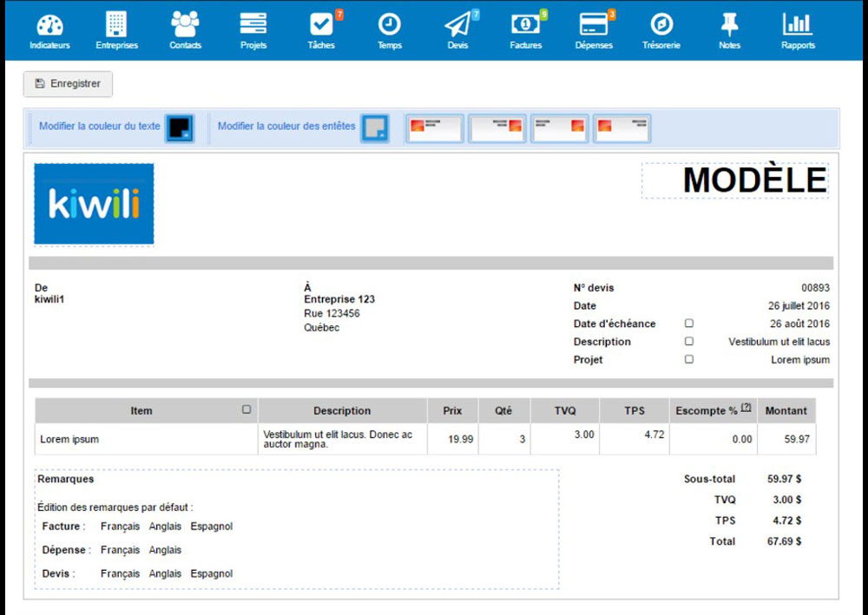The width and height of the screenshot is (868, 615).
Task: Open the Contacts section
Action: click(x=185, y=25)
